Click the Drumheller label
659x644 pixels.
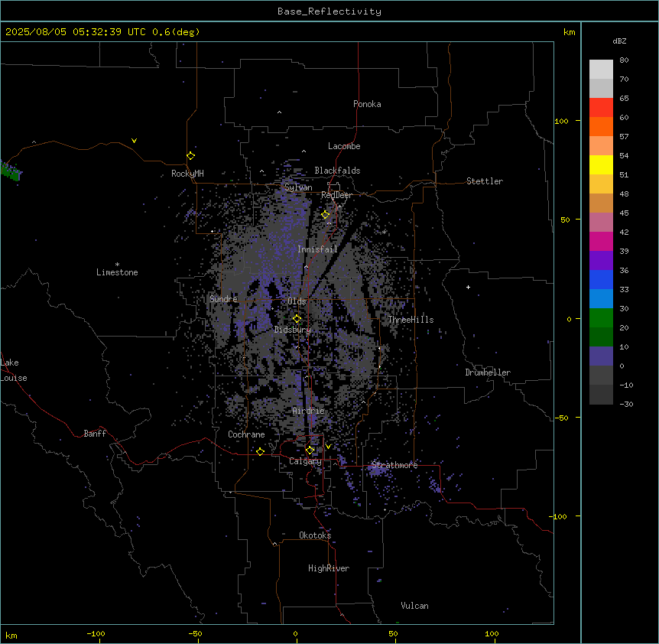(488, 372)
